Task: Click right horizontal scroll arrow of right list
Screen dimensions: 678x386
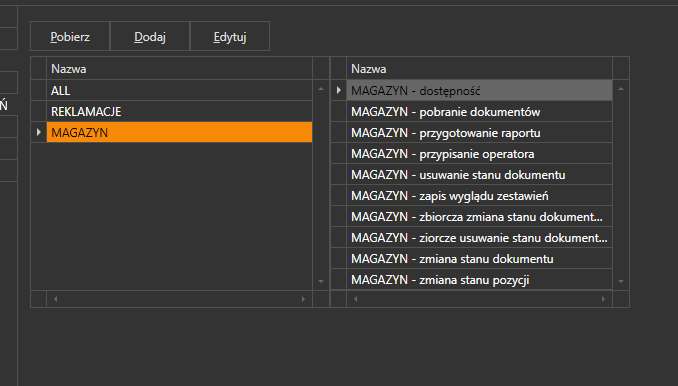Action: (603, 299)
